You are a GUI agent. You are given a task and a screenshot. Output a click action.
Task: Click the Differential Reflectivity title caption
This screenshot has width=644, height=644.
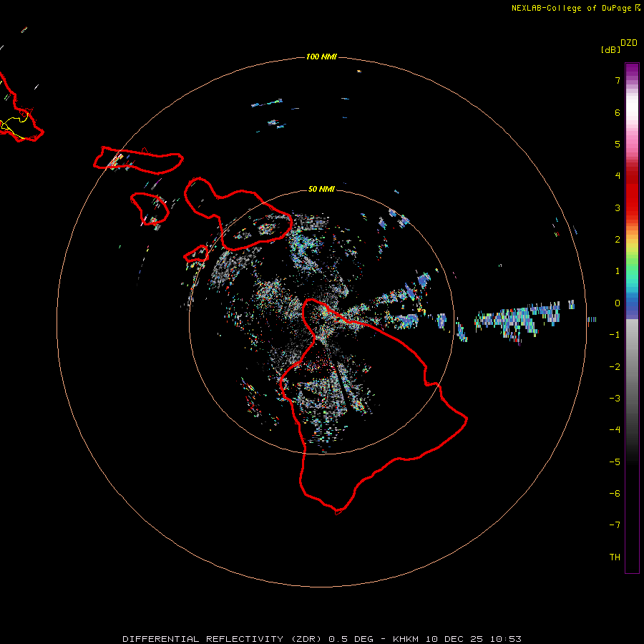[322, 639]
